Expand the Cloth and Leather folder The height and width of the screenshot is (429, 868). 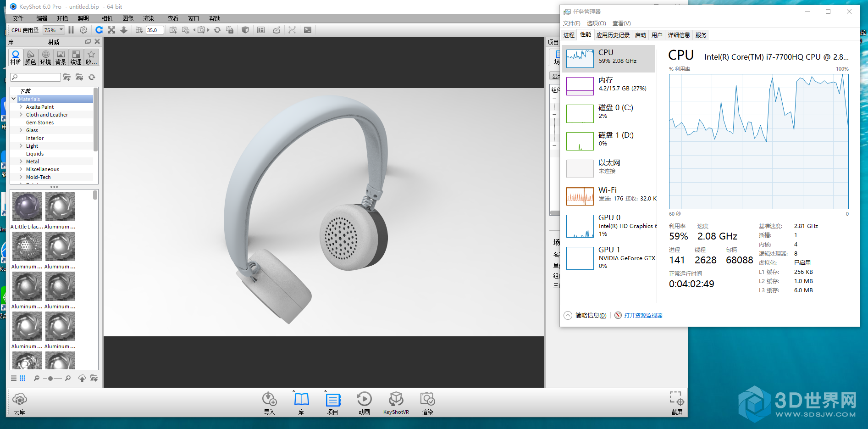(21, 115)
